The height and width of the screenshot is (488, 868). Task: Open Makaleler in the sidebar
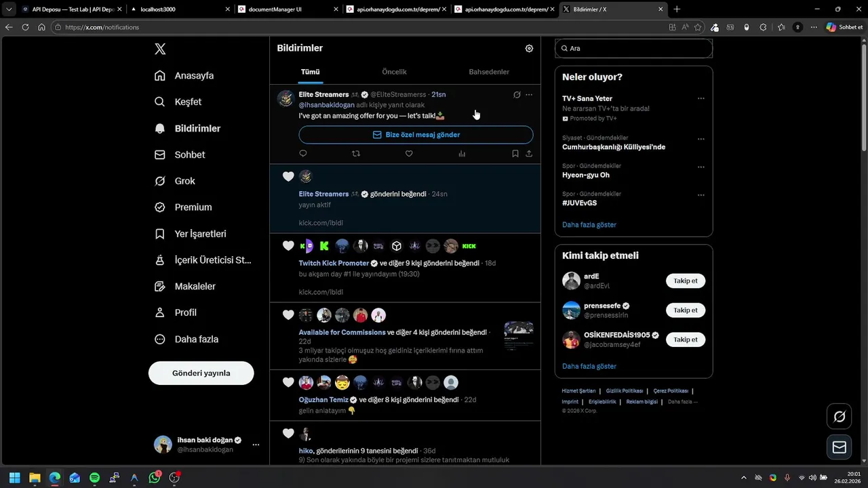point(185,286)
